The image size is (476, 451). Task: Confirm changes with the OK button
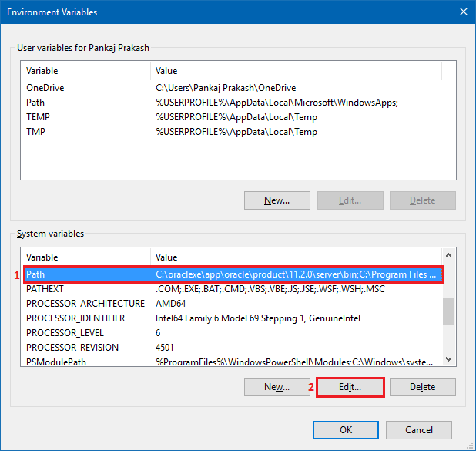click(x=346, y=430)
